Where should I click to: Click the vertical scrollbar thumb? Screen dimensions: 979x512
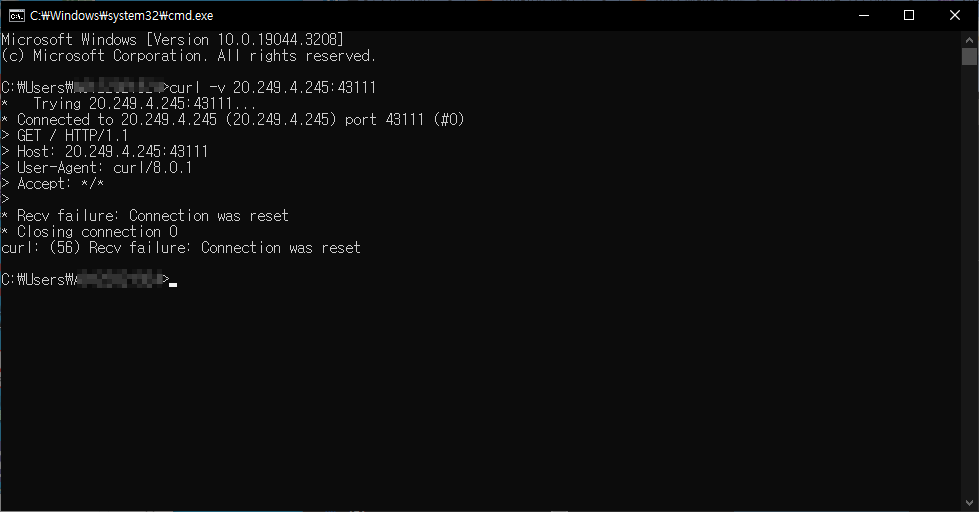point(969,56)
